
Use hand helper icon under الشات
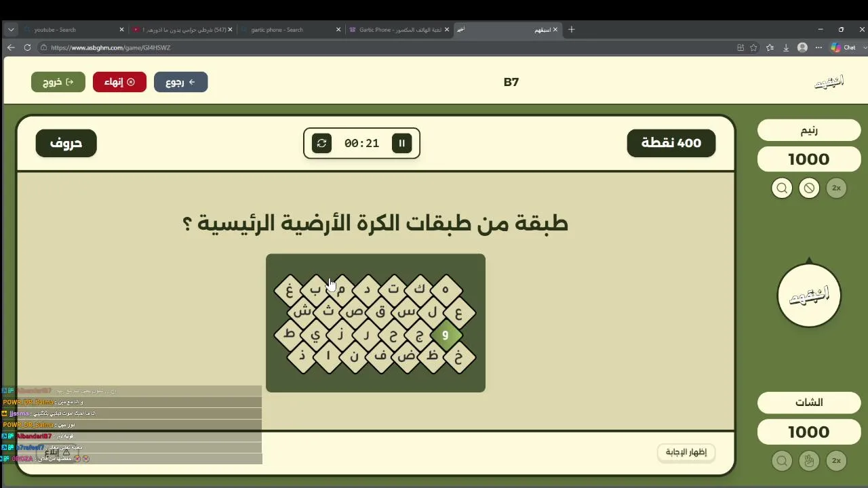[x=809, y=460]
